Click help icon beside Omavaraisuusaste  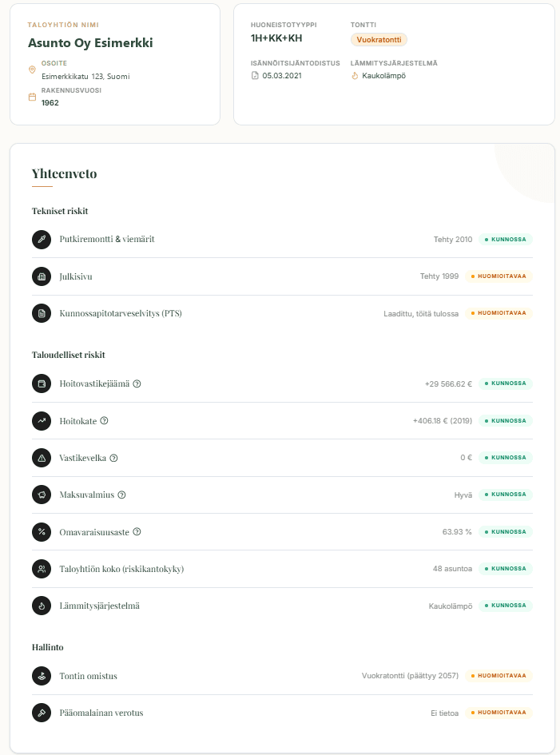pyautogui.click(x=137, y=531)
